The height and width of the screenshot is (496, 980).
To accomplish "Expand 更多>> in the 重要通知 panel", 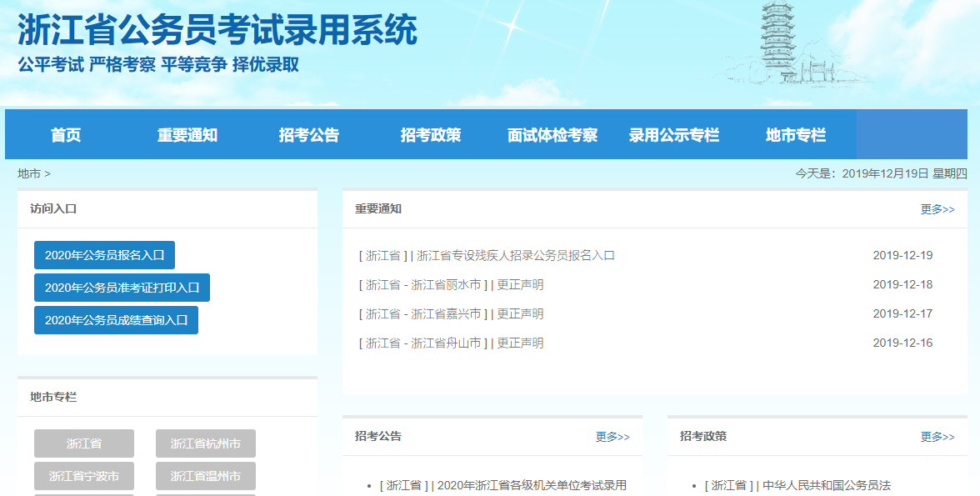I will click(x=937, y=209).
